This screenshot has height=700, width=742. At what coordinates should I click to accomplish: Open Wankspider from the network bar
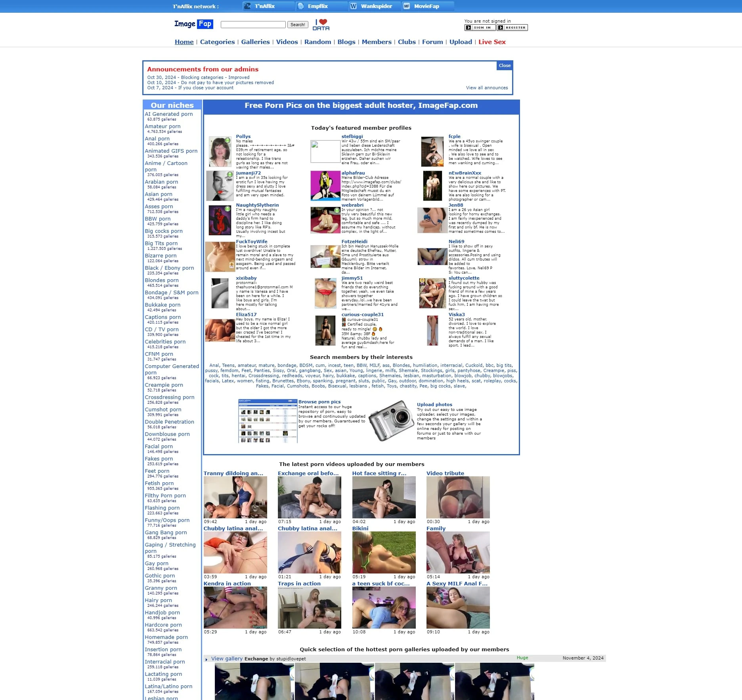pos(376,6)
